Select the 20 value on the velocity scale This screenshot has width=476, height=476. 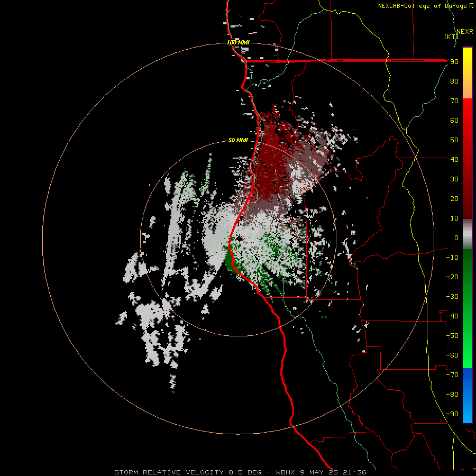point(454,198)
